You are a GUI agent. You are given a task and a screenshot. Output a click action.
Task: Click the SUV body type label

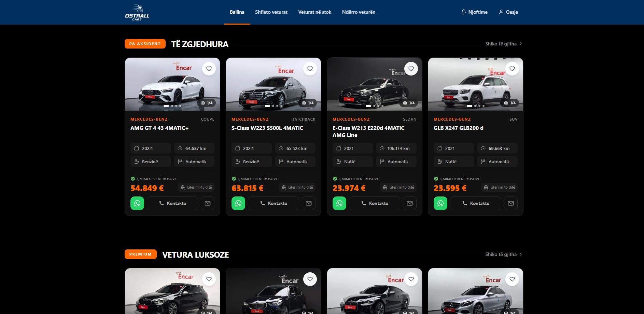coord(513,119)
